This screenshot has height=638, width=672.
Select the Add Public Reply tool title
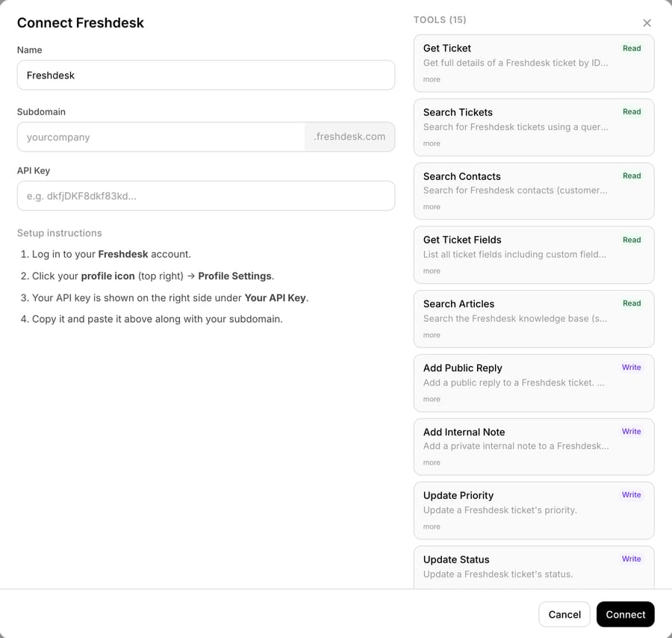click(462, 368)
